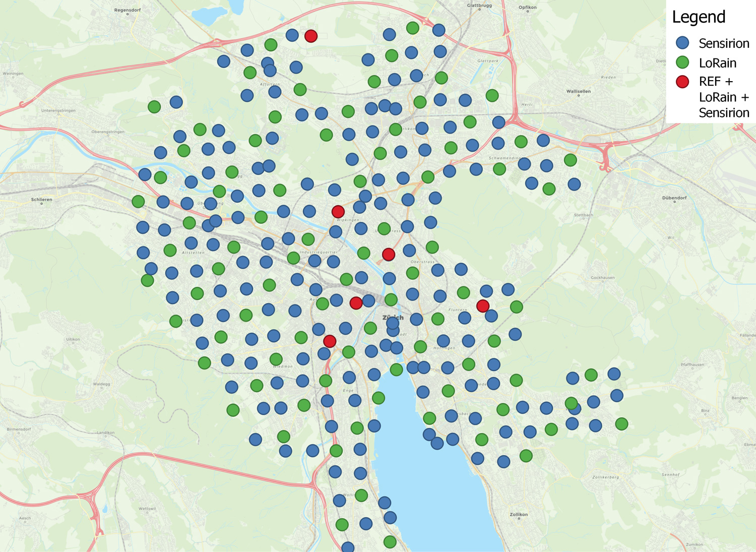Click the Wettswil town label

click(x=147, y=509)
